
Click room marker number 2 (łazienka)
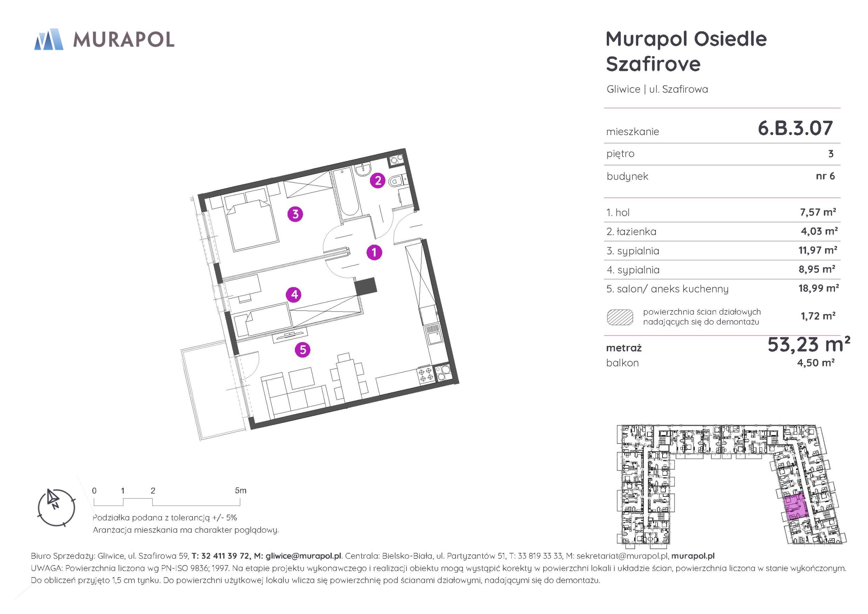click(378, 180)
